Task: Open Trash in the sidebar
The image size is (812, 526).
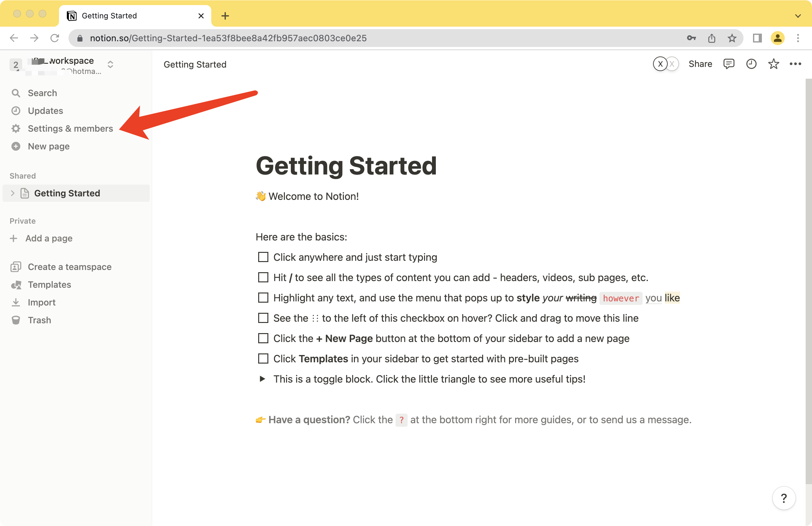Action: [x=39, y=320]
